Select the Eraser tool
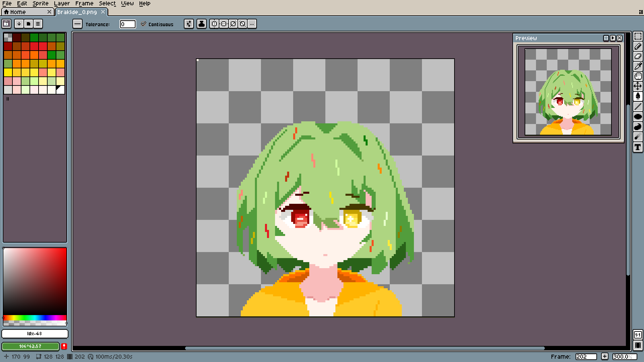 coord(638,56)
